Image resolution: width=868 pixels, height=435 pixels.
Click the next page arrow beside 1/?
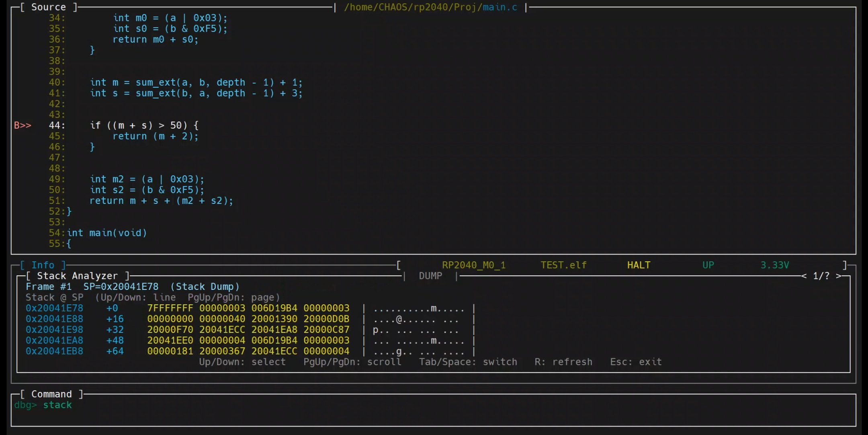pos(839,276)
